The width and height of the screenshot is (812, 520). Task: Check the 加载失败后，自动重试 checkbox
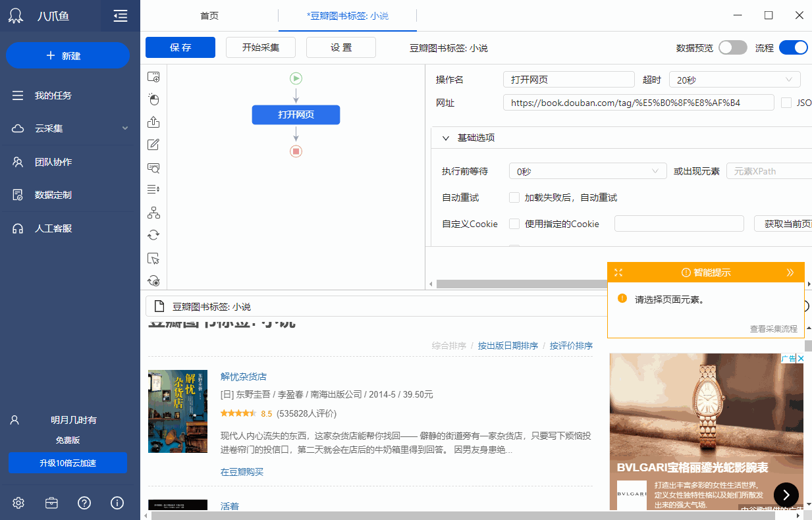tap(514, 197)
